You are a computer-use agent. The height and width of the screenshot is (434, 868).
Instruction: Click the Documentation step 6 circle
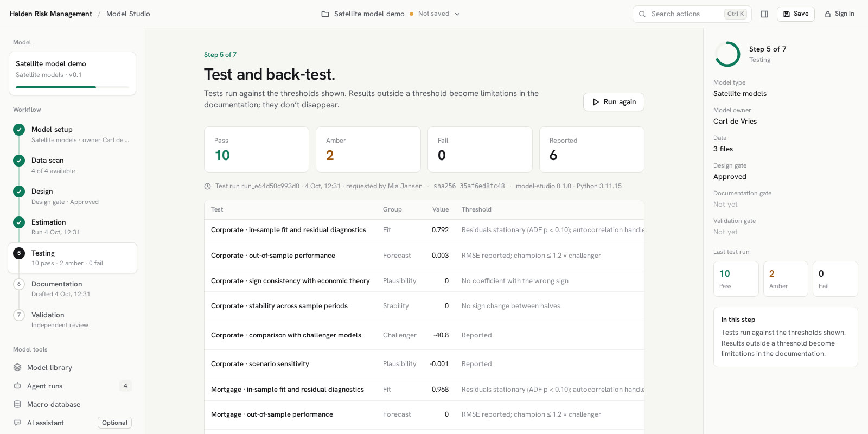click(19, 284)
